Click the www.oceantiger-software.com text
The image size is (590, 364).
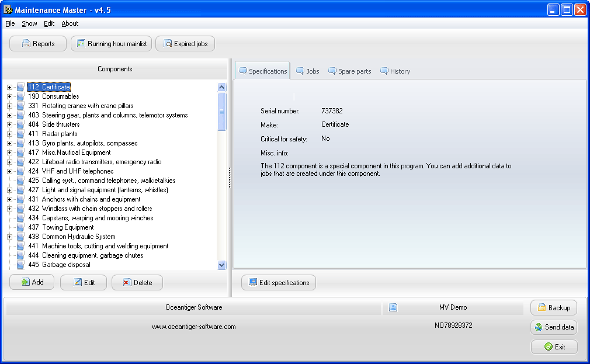(x=194, y=327)
